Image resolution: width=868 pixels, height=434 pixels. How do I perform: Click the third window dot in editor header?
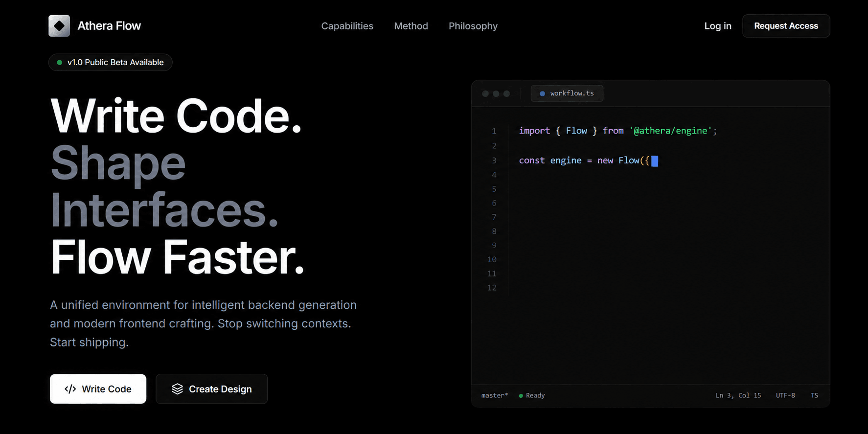pyautogui.click(x=507, y=93)
